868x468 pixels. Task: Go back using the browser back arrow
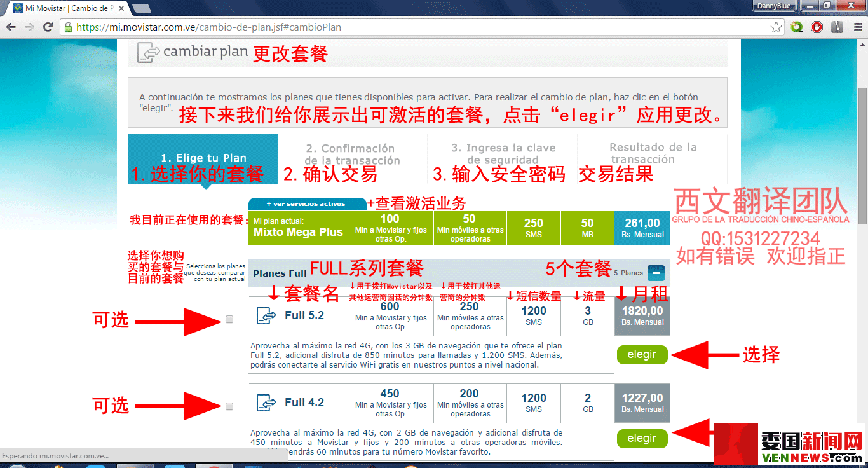[x=11, y=27]
